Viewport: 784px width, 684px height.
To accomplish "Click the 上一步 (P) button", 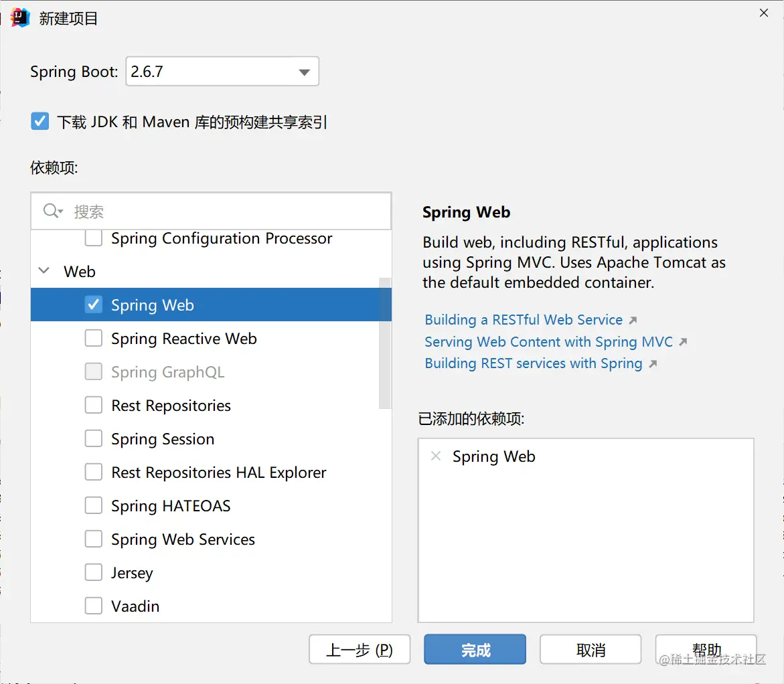I will [360, 649].
